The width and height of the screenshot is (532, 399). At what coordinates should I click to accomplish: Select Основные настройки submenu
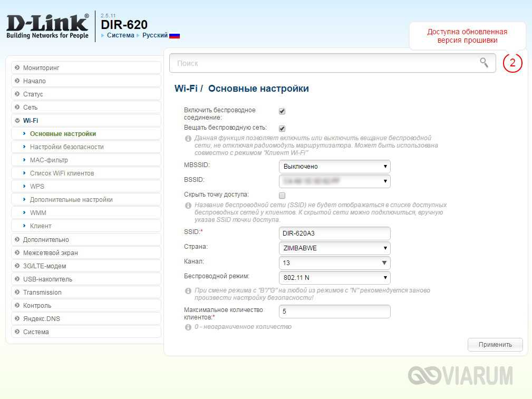(x=86, y=134)
